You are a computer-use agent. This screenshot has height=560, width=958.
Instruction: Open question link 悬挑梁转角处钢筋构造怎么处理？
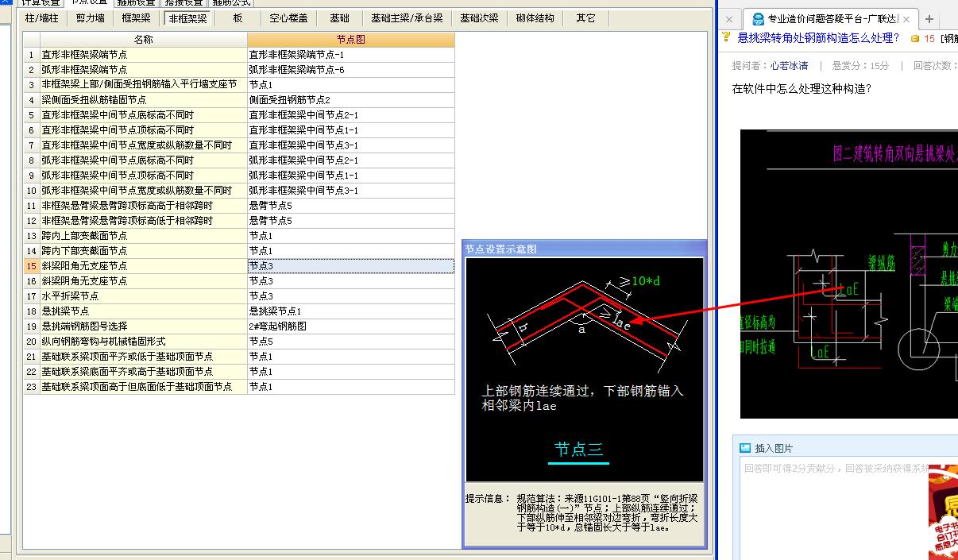click(818, 37)
